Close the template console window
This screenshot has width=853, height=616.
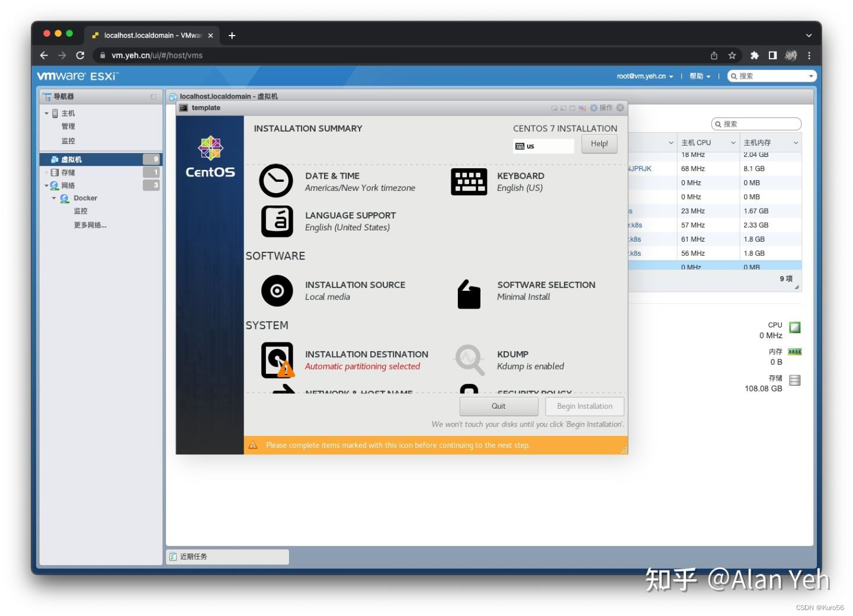point(620,108)
